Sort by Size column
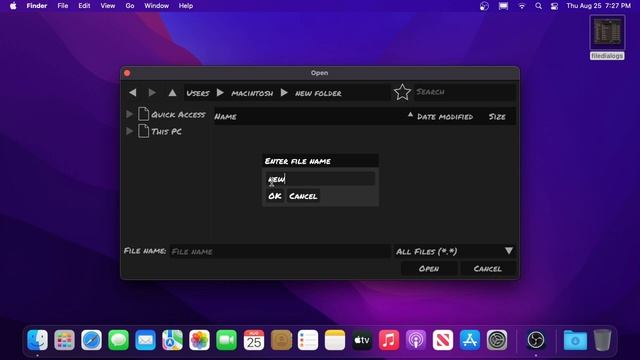Screen dimensions: 640x360 coord(497,117)
